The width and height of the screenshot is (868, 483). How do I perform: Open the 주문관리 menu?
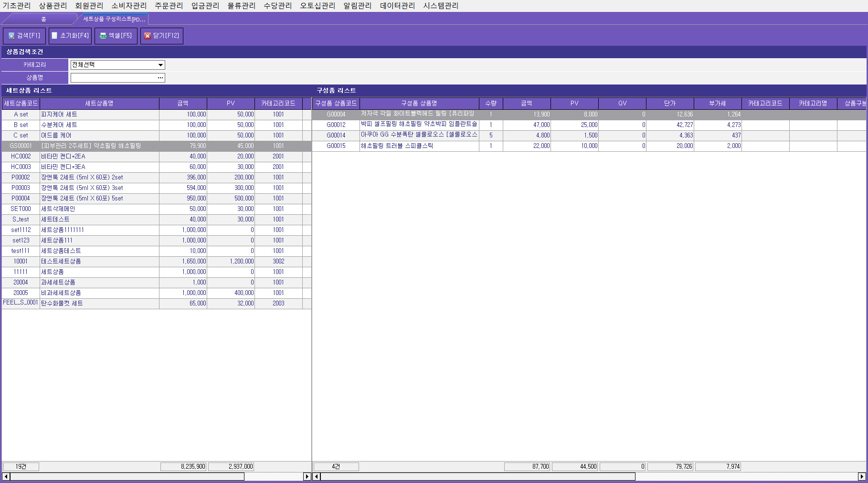coord(169,6)
